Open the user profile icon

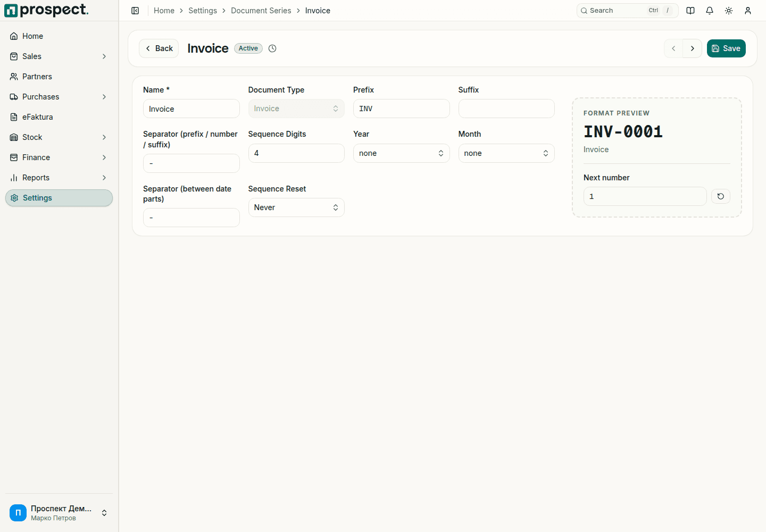point(748,11)
